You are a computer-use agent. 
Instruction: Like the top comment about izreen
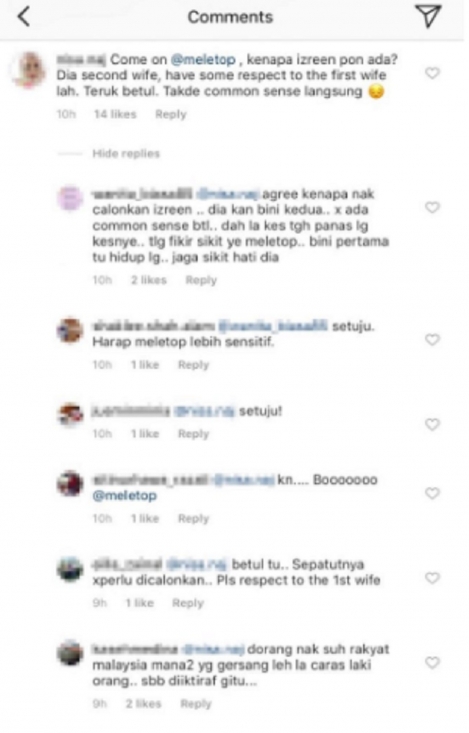point(433,73)
